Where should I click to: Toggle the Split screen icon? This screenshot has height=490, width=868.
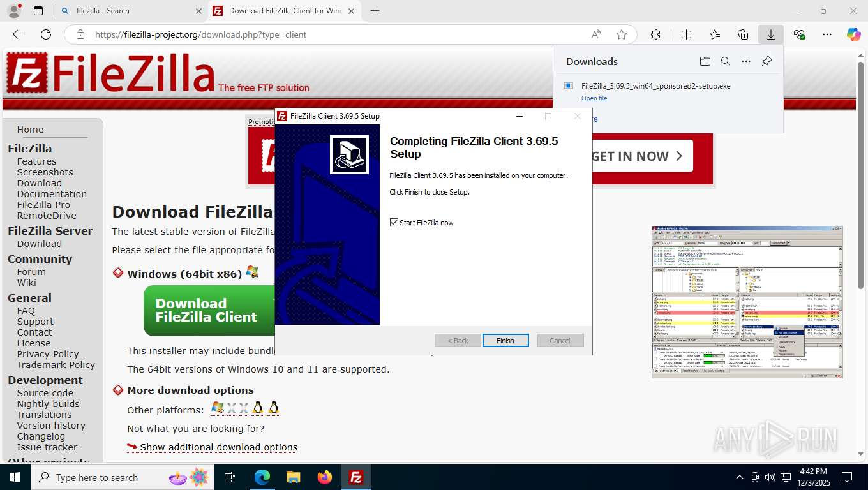click(x=686, y=34)
